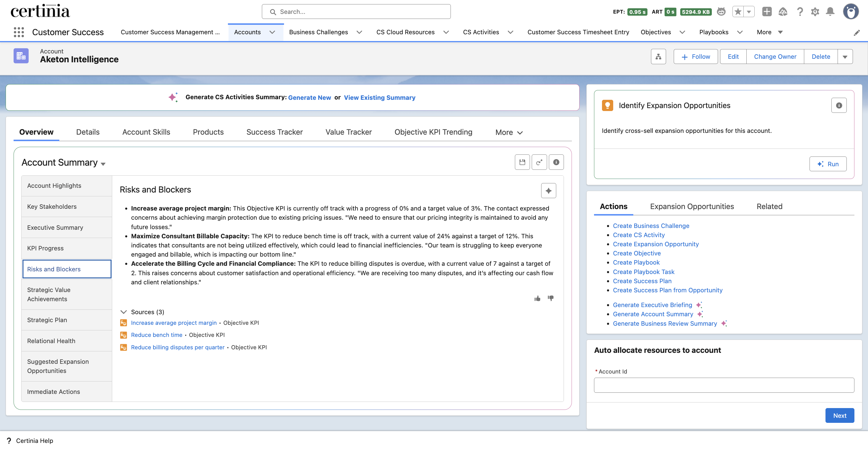Show info for Identify Expansion Opportunities
This screenshot has width=868, height=450.
pos(839,105)
